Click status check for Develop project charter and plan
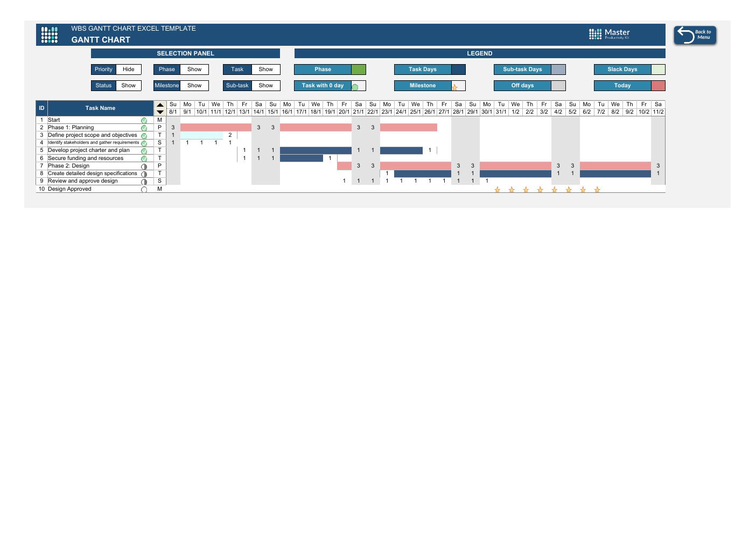Screen dimensions: 756x535 point(144,151)
